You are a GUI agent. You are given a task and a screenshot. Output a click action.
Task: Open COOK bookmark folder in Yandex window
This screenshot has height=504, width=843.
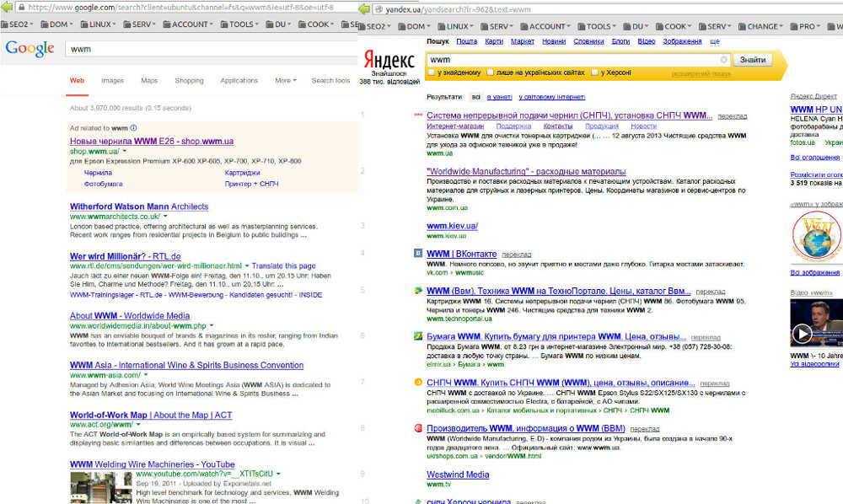(x=674, y=26)
